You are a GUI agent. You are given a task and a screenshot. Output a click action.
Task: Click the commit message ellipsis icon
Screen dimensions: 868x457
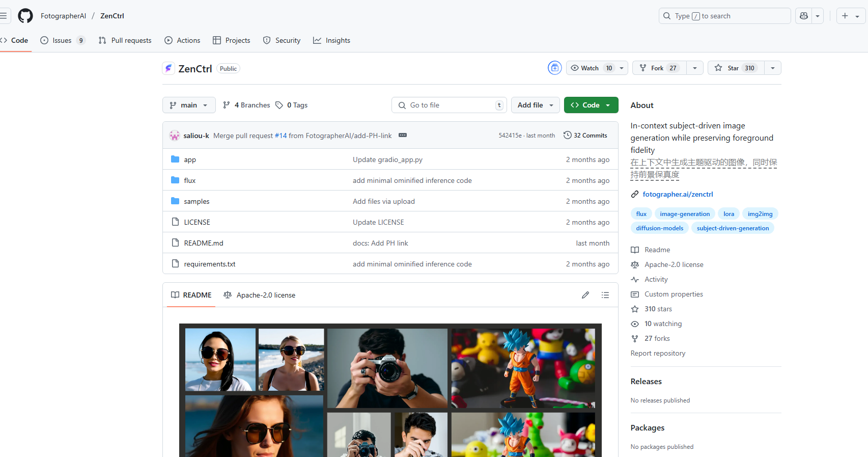click(403, 135)
